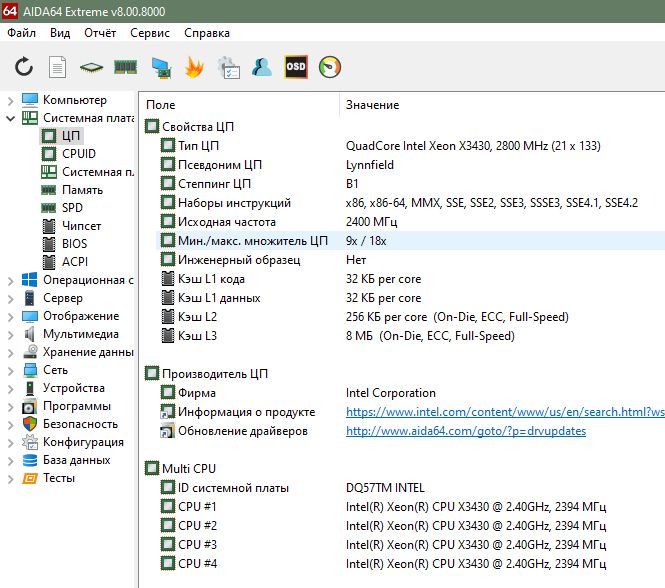This screenshot has height=588, width=665.
Task: Launch the flame stability test icon
Action: pyautogui.click(x=194, y=67)
